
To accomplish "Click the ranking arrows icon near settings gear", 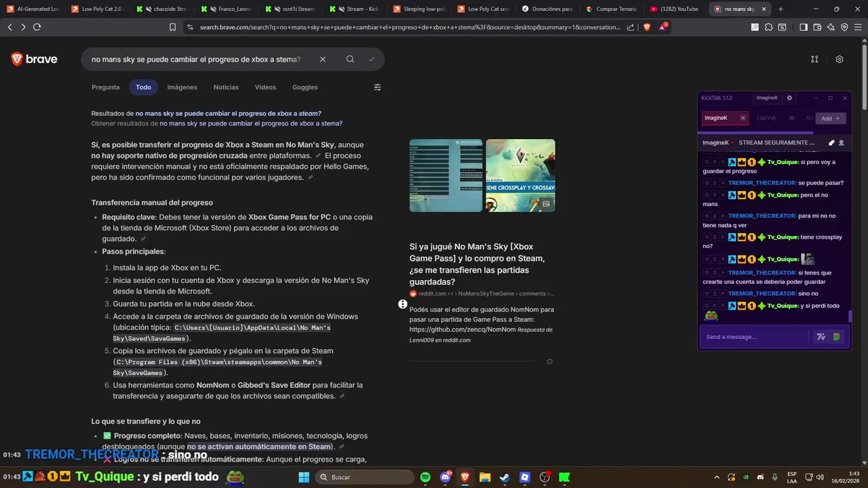I will coord(814,59).
